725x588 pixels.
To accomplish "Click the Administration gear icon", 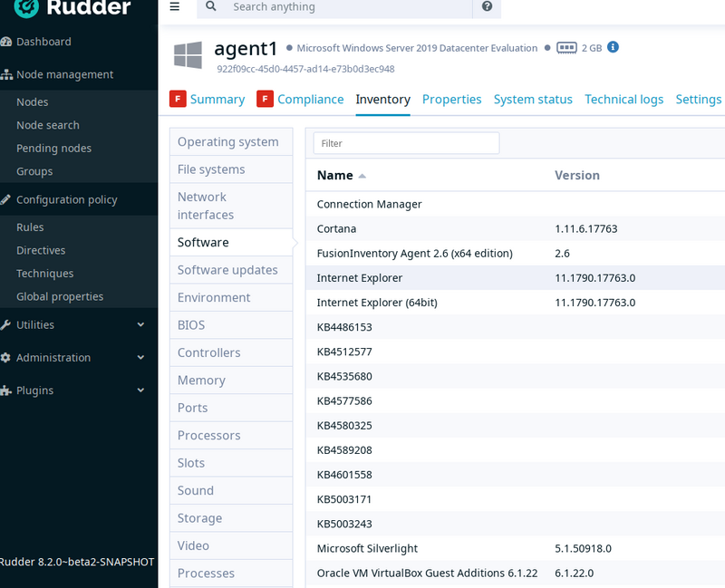I will point(5,358).
